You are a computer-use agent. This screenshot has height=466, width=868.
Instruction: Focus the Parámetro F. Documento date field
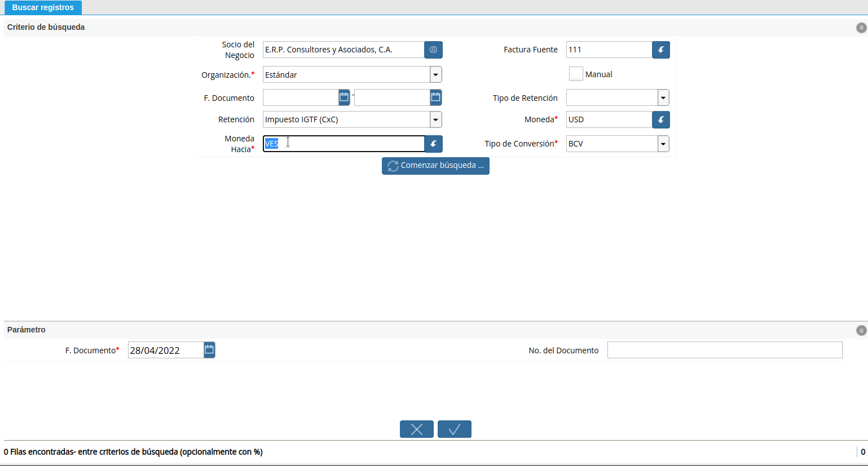click(x=166, y=350)
